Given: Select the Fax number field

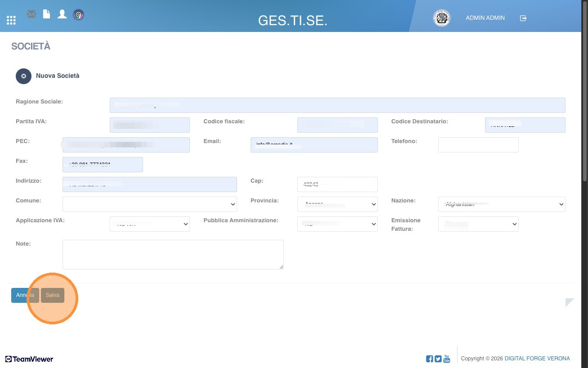Looking at the screenshot, I should coord(103,165).
